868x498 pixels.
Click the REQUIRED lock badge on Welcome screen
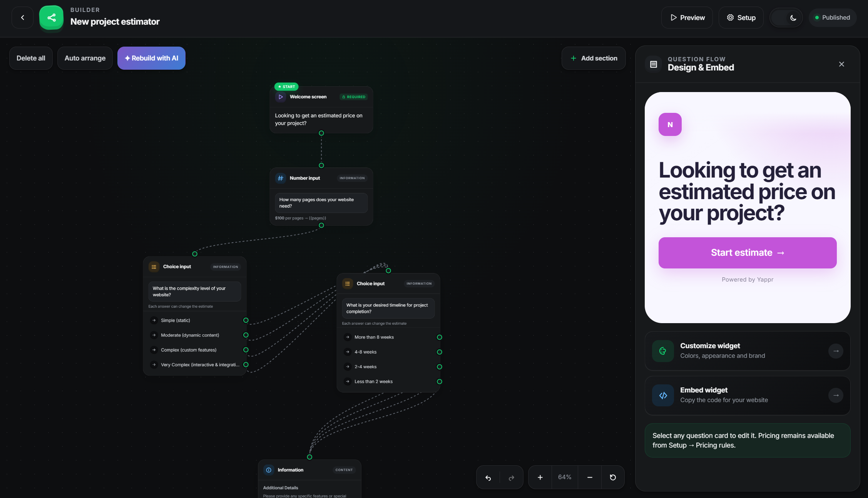354,97
